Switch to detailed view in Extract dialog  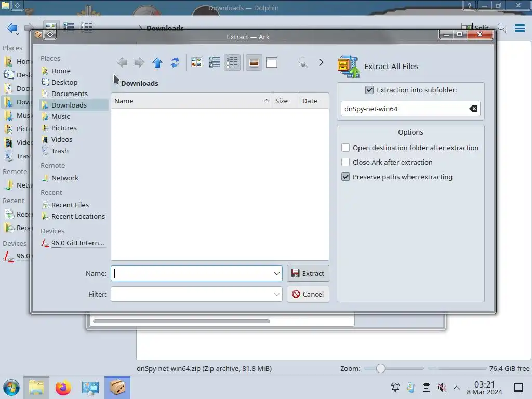[x=232, y=62]
